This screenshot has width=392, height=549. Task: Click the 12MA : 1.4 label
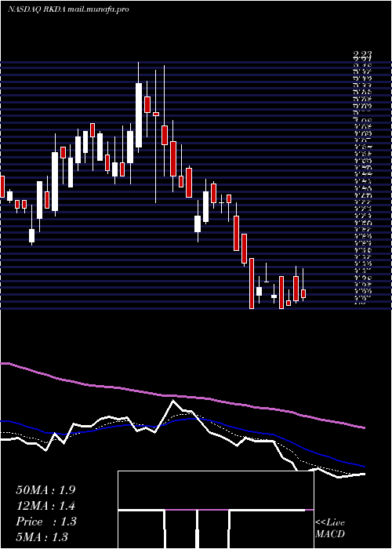click(x=45, y=506)
